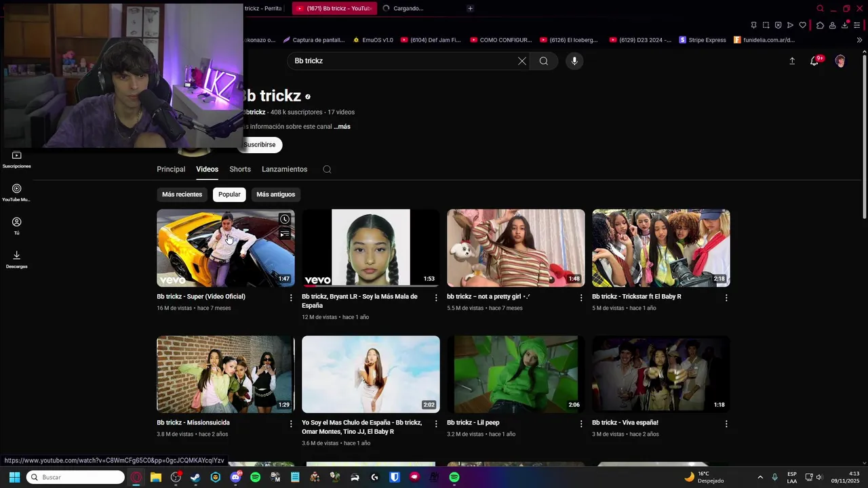Activate voice search microphone
The image size is (868, 488).
tap(574, 61)
